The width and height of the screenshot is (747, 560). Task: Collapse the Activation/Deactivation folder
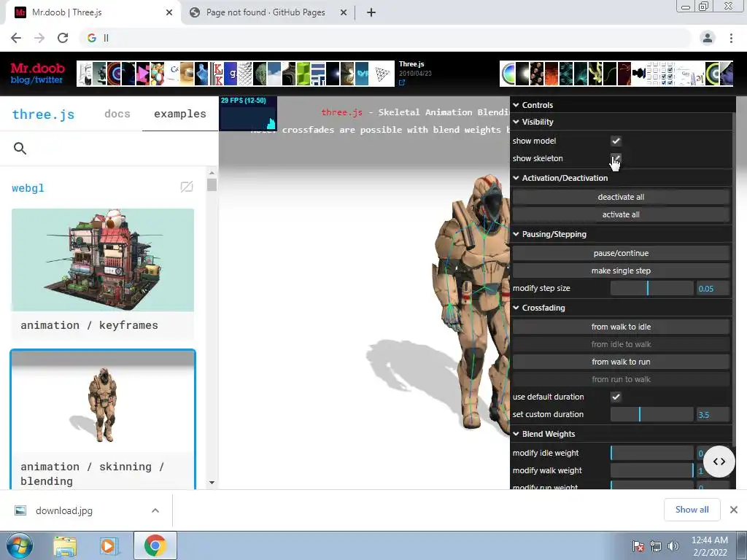622,178
